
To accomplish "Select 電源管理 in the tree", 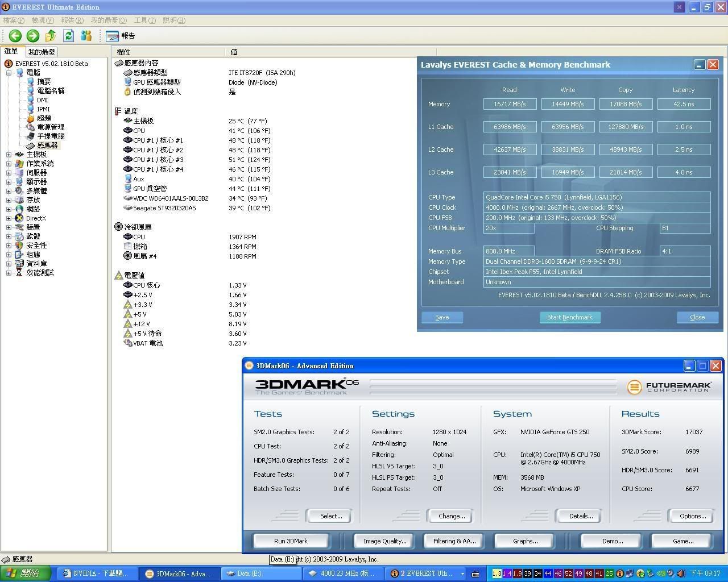I will (51, 127).
